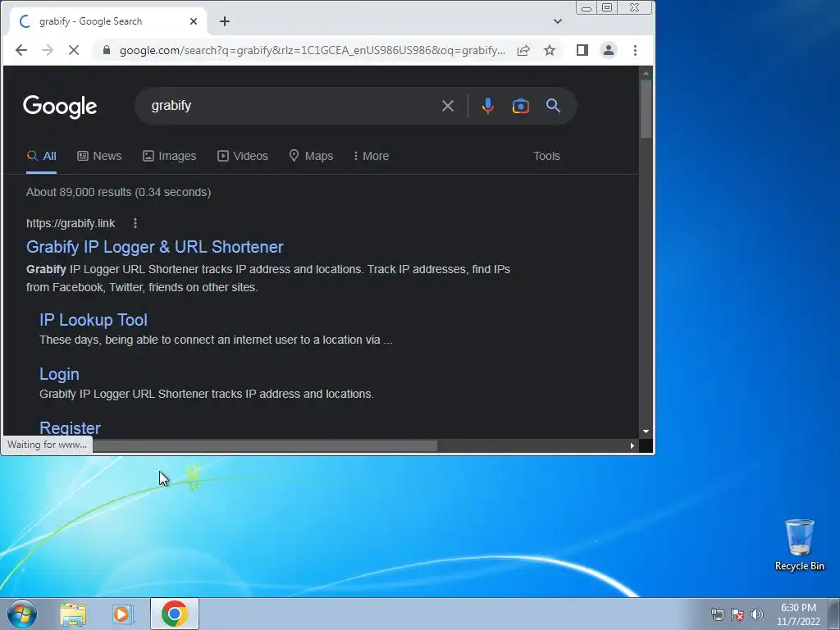The image size is (840, 630).
Task: Open the Windows Start menu
Action: coord(22,614)
